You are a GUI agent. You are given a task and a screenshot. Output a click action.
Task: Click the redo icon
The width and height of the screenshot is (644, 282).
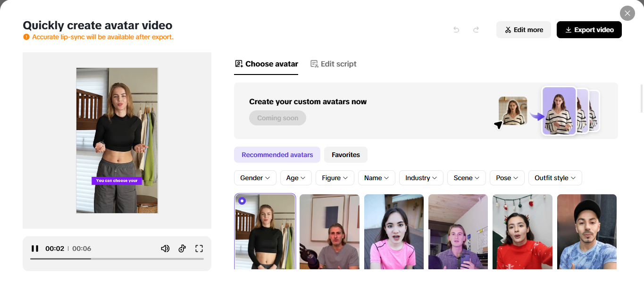(x=476, y=29)
